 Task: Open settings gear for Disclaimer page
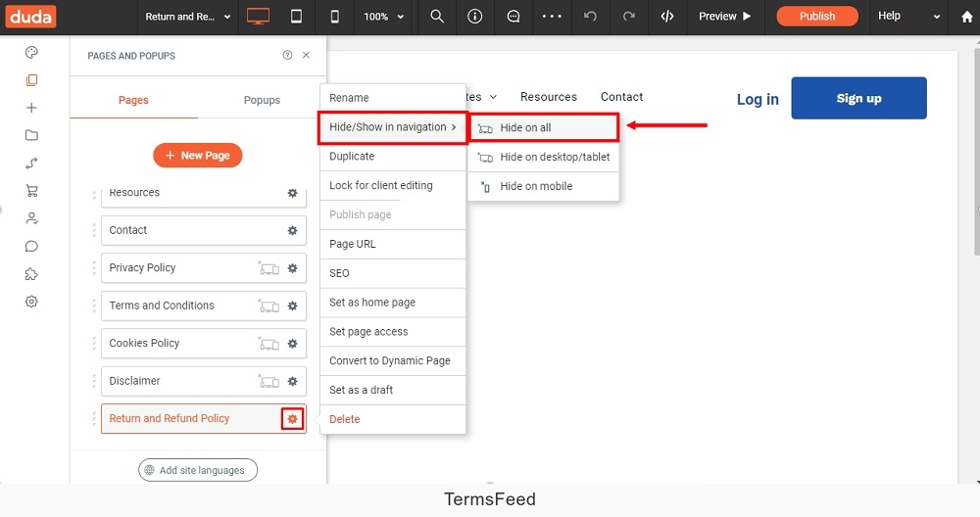292,382
